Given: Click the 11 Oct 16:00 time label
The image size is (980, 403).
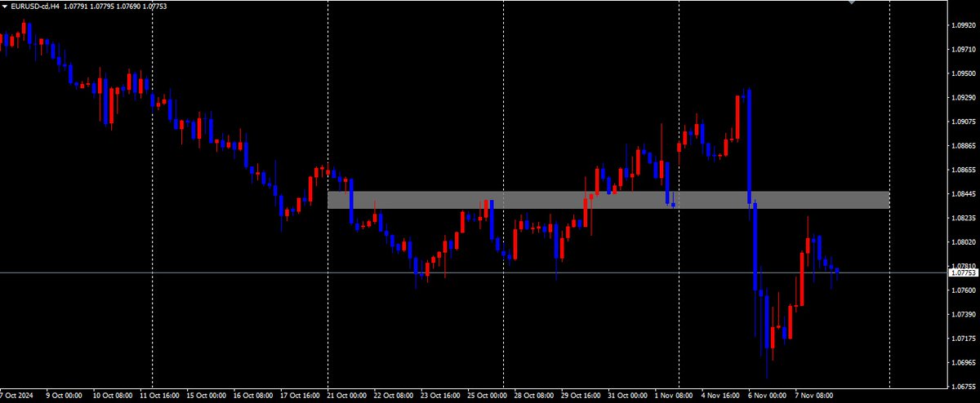Looking at the screenshot, I should (x=160, y=395).
